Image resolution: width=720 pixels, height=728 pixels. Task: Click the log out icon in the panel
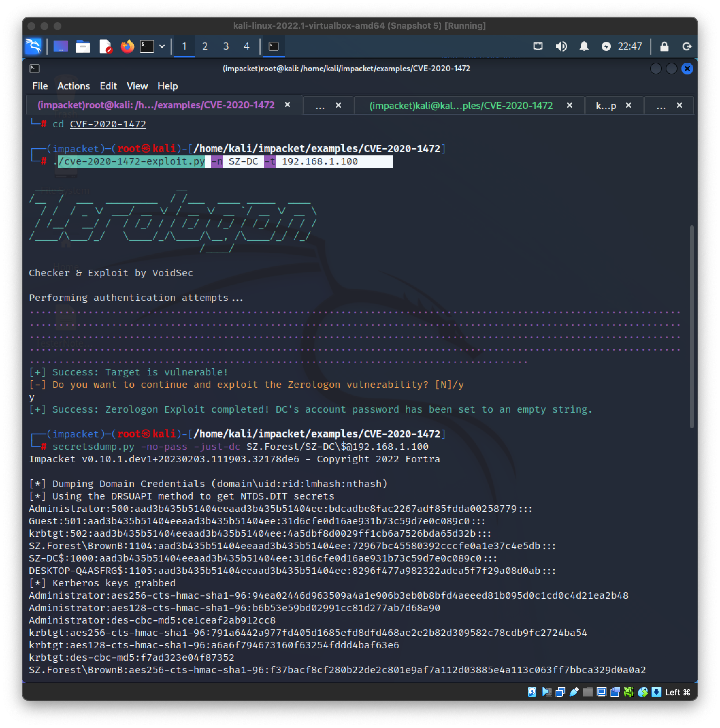(x=687, y=46)
